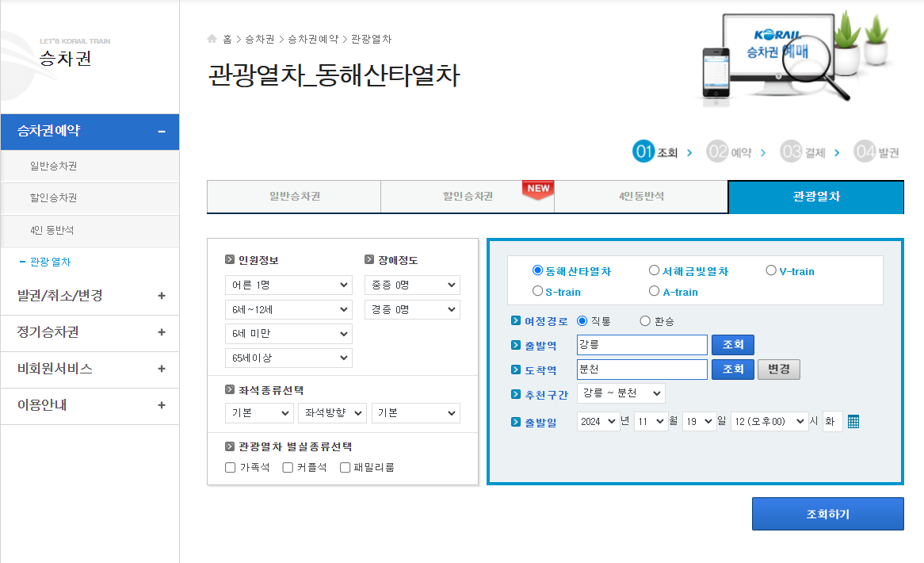Switch to 관광열차 tab

click(x=816, y=197)
